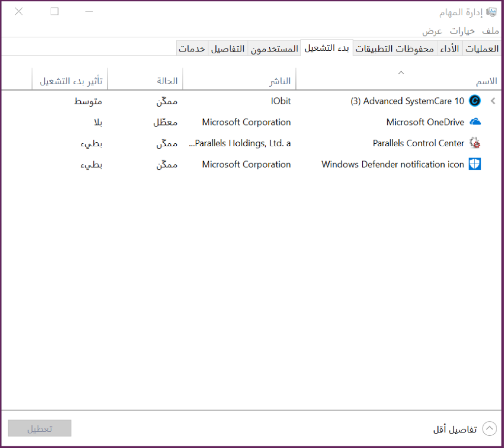This screenshot has height=448, width=504.
Task: Switch to the 'التفاصيل' tab
Action: coord(227,48)
